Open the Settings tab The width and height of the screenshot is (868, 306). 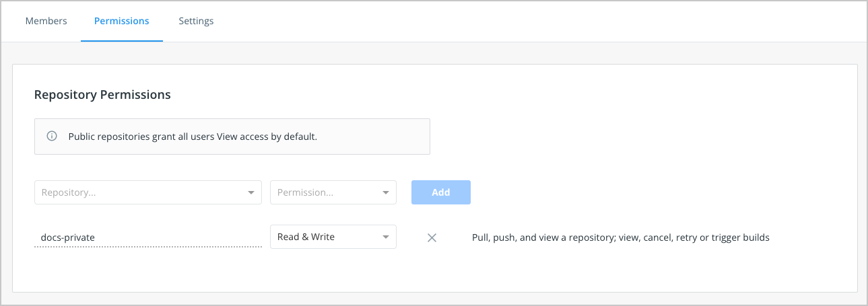tap(196, 21)
